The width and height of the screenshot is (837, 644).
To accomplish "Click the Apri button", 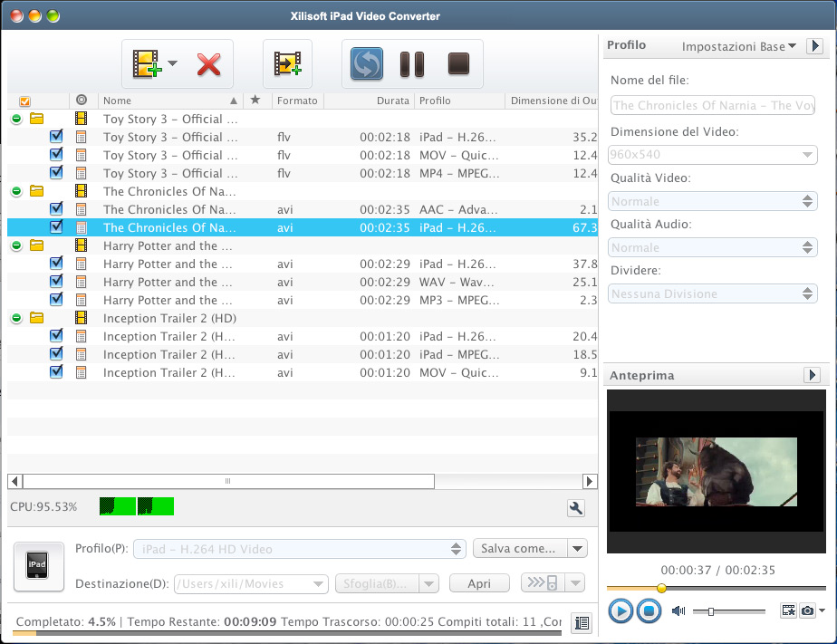I will tap(479, 583).
